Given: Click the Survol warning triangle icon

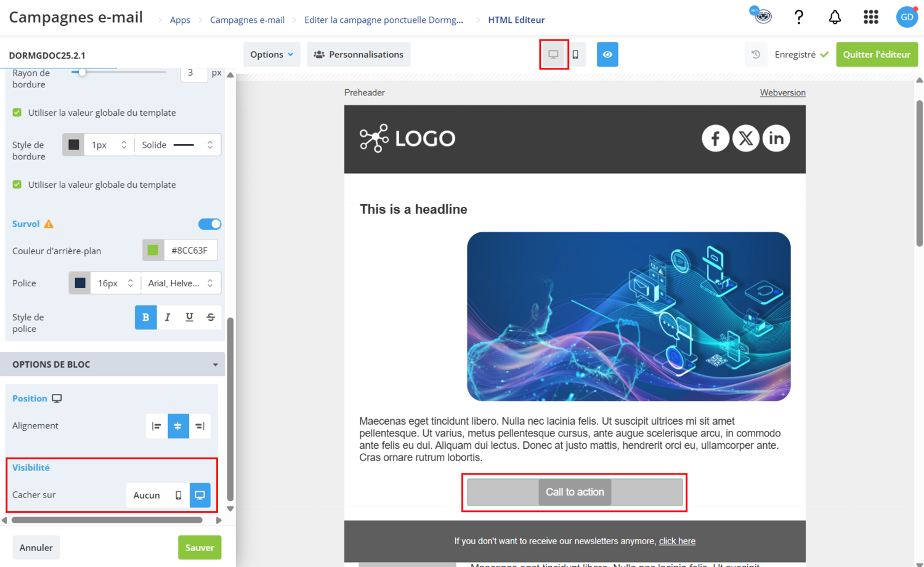Looking at the screenshot, I should click(49, 224).
